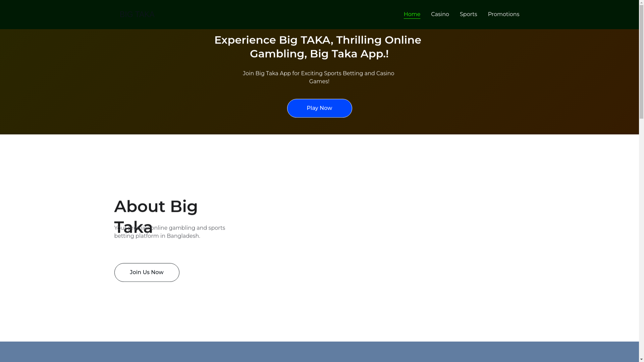Go to the Casino page
The height and width of the screenshot is (362, 644).
440,14
